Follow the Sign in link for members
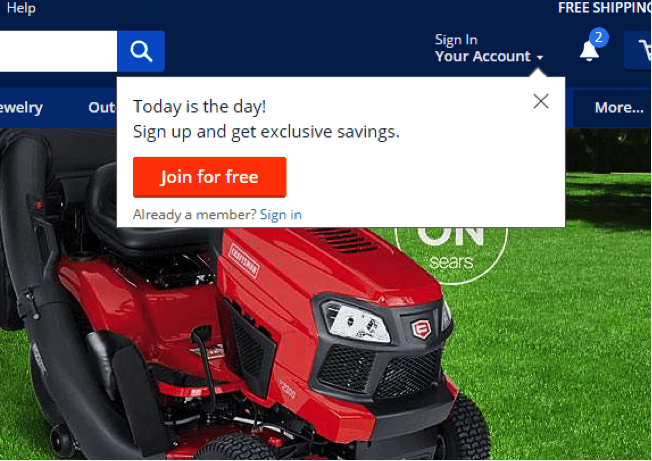Screen dimensions: 652x461 [281, 214]
